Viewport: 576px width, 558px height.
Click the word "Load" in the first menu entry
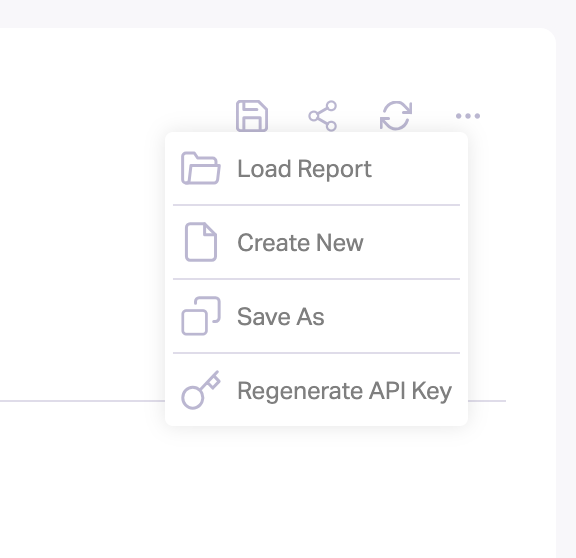(264, 169)
